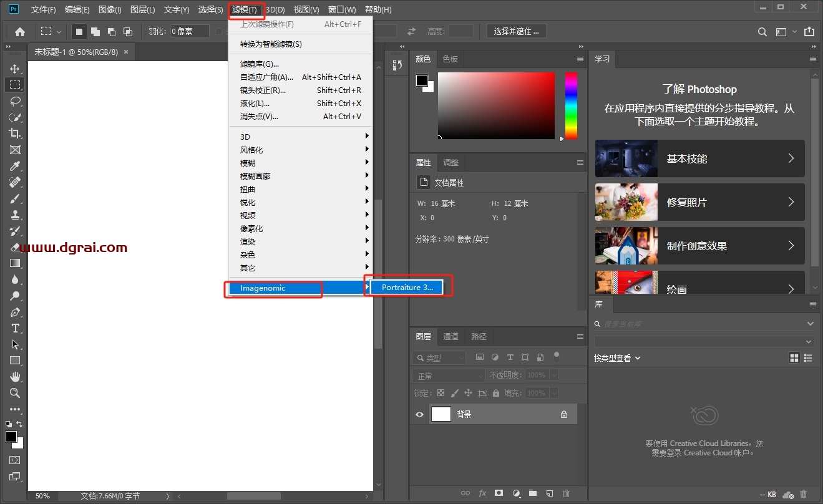Open the share image icon
This screenshot has height=504, width=823.
[809, 31]
